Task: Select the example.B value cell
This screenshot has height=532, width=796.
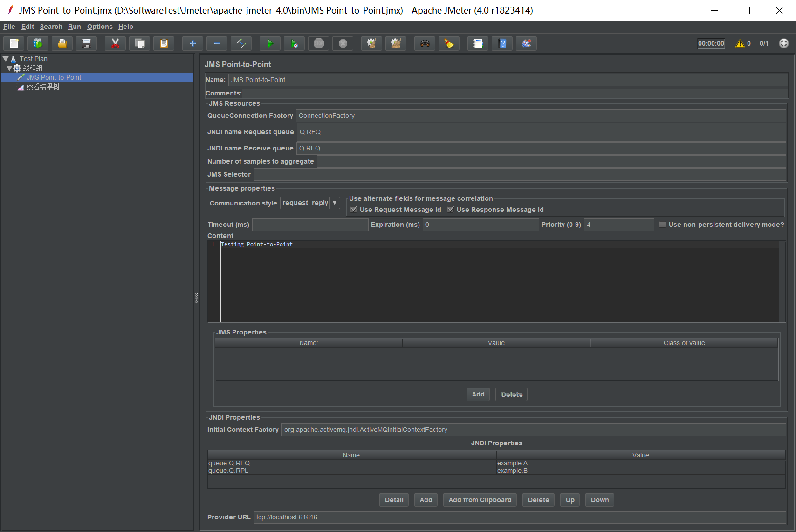Action: pos(641,471)
